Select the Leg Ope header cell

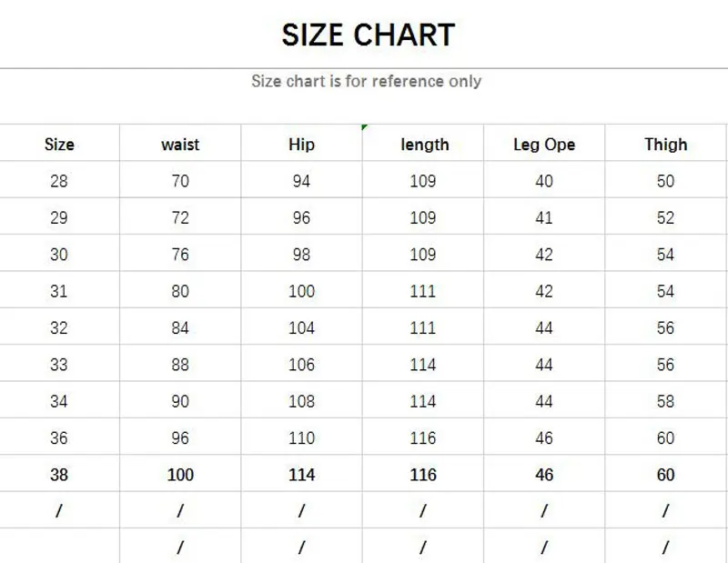[x=544, y=145]
